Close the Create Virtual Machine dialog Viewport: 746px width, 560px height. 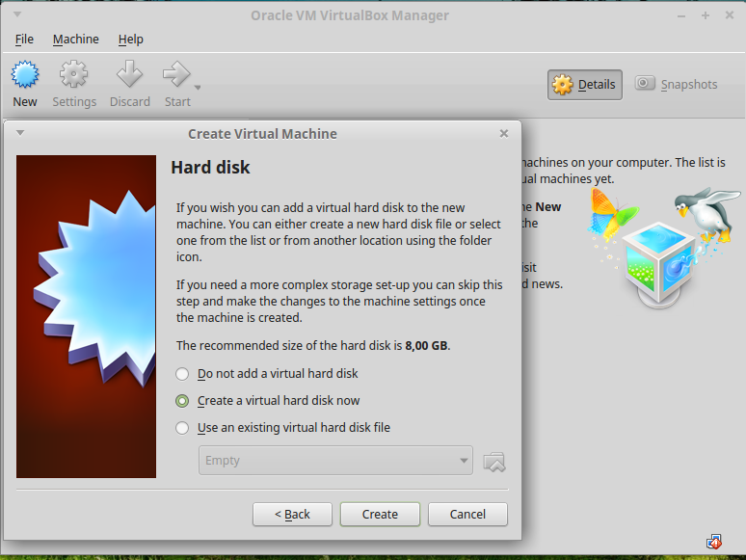504,134
